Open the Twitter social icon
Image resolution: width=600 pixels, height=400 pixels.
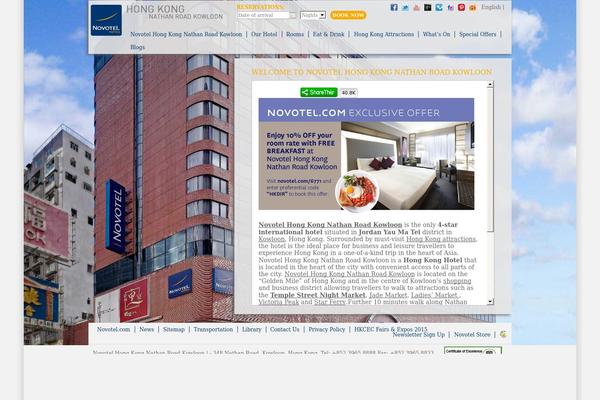(x=405, y=7)
